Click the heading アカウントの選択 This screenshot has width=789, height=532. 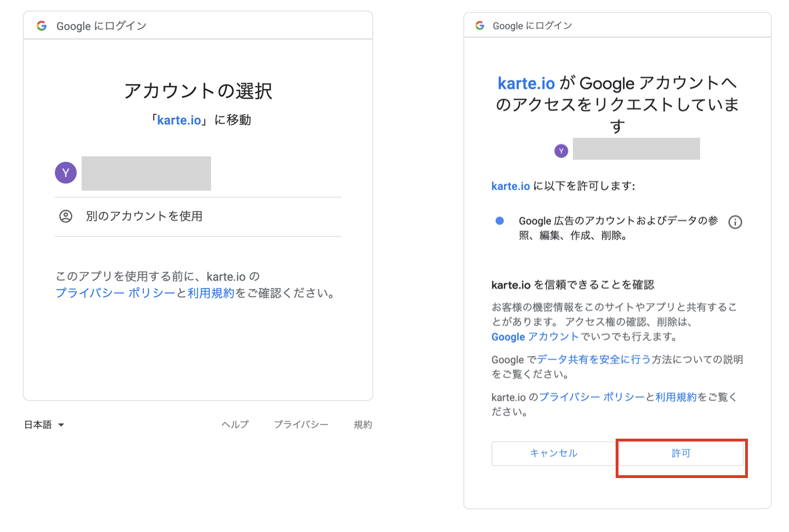[x=198, y=91]
